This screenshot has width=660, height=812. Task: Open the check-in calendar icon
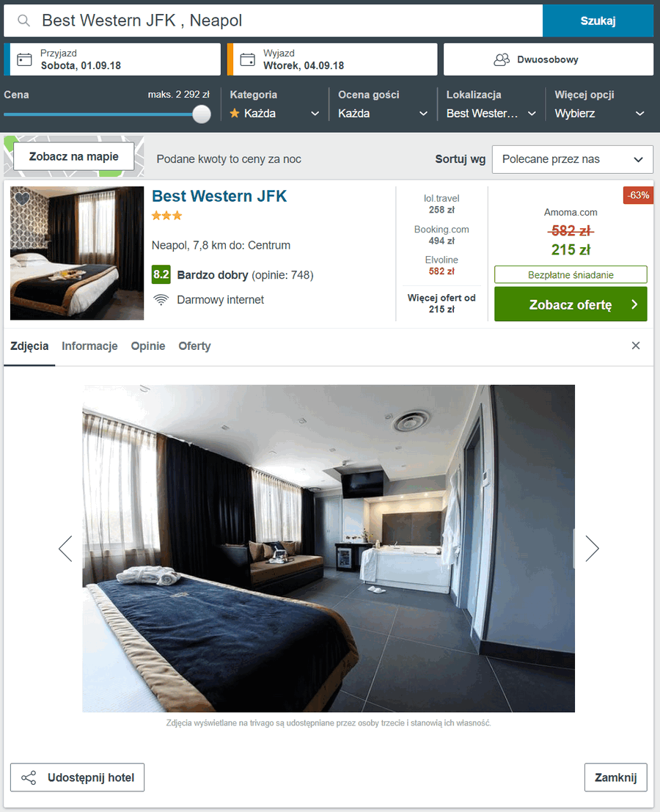(24, 59)
